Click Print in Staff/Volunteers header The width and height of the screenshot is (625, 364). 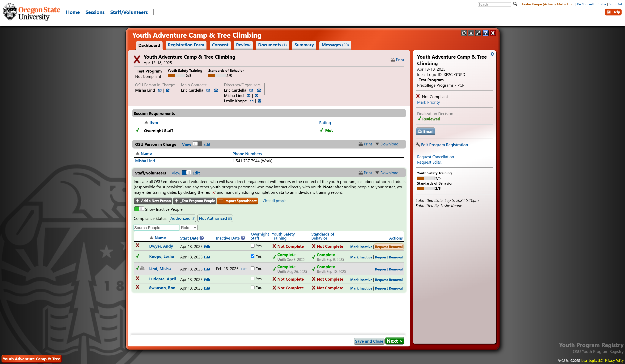coord(365,173)
